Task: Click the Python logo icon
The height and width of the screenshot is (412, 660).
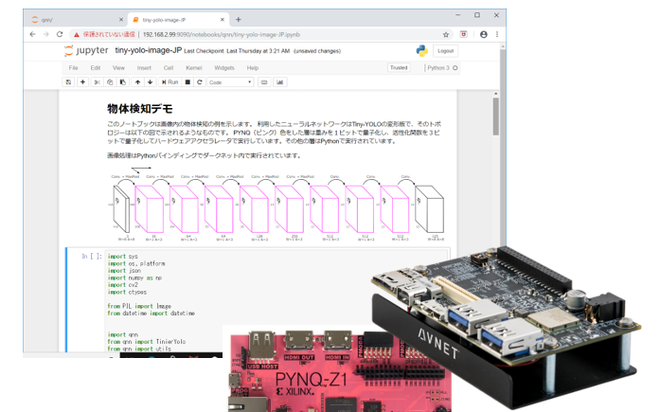Action: tap(422, 51)
